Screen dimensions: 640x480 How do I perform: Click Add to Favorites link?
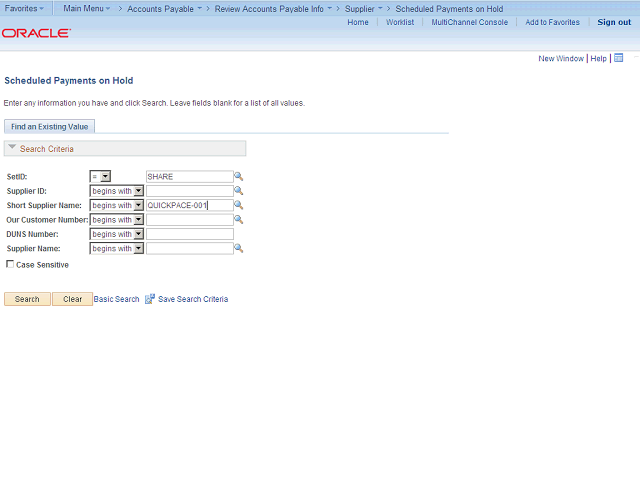(x=552, y=22)
